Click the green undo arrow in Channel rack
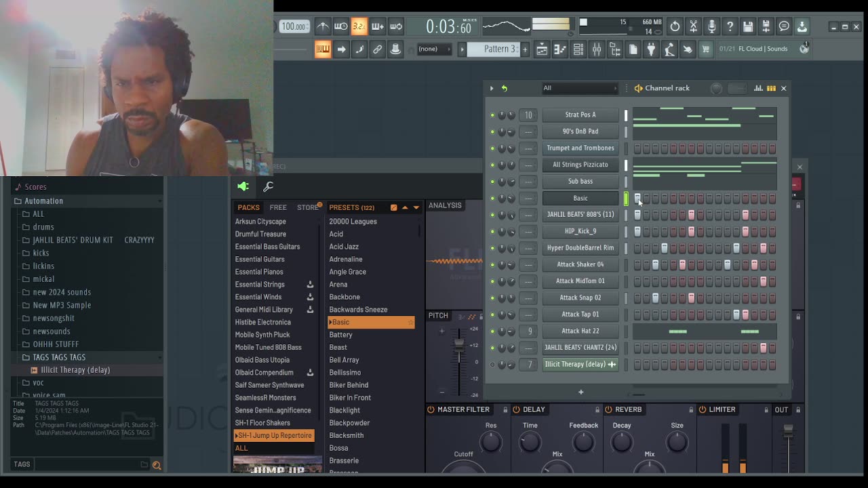Screen dimensions: 868x488 (504, 88)
